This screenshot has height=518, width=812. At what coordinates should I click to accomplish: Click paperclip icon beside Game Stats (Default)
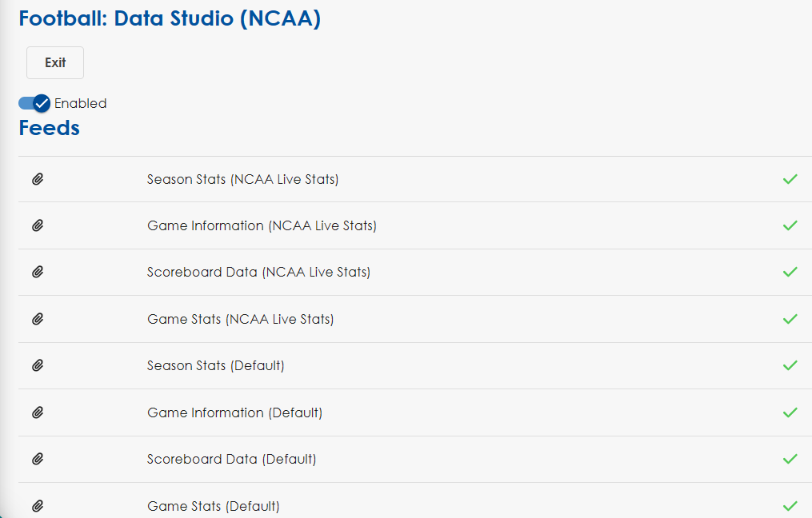point(38,506)
